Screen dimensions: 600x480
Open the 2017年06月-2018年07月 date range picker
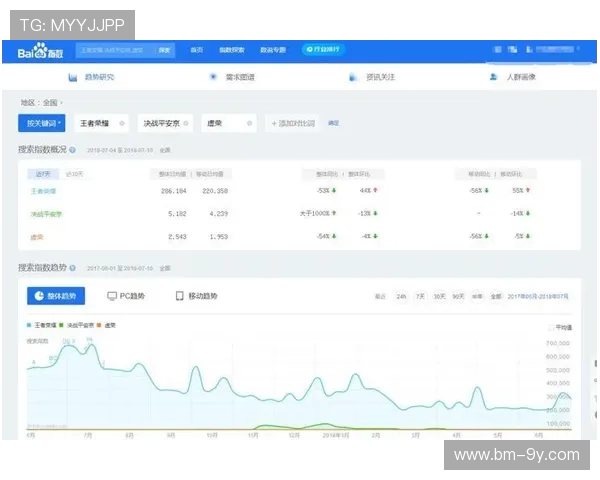(x=538, y=297)
